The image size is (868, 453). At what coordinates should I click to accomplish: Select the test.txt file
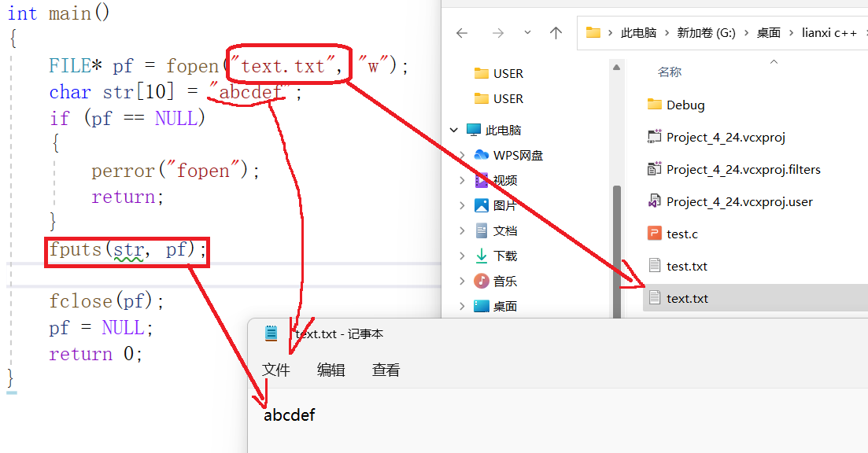(x=686, y=266)
